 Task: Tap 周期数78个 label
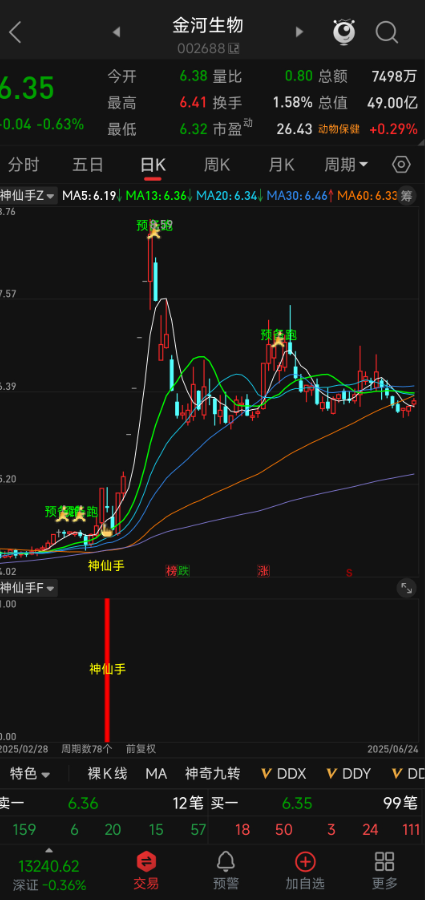point(87,749)
